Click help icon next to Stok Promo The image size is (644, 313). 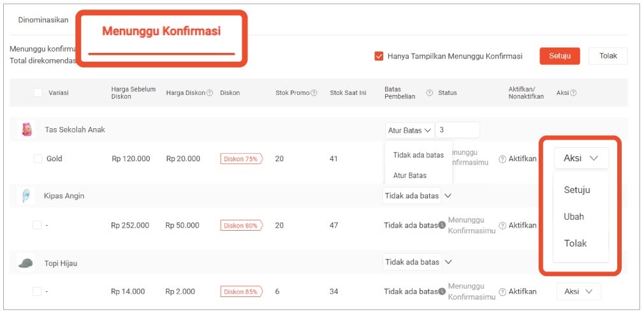click(314, 93)
